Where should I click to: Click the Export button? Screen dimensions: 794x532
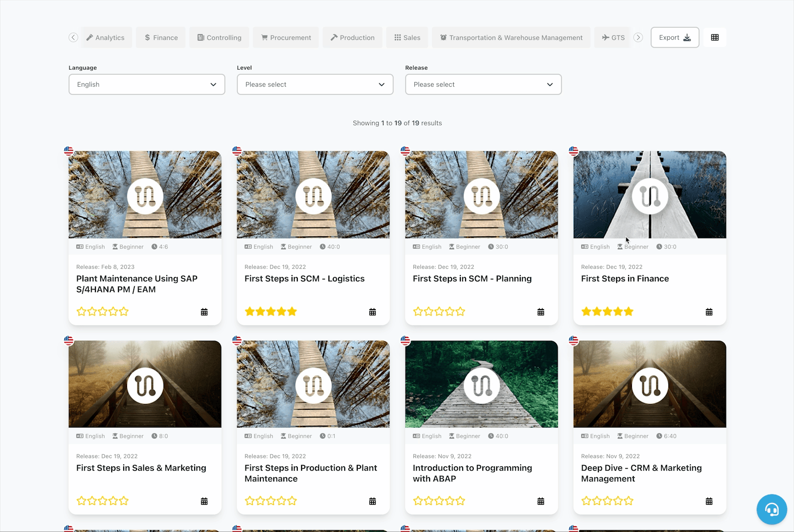coord(675,37)
